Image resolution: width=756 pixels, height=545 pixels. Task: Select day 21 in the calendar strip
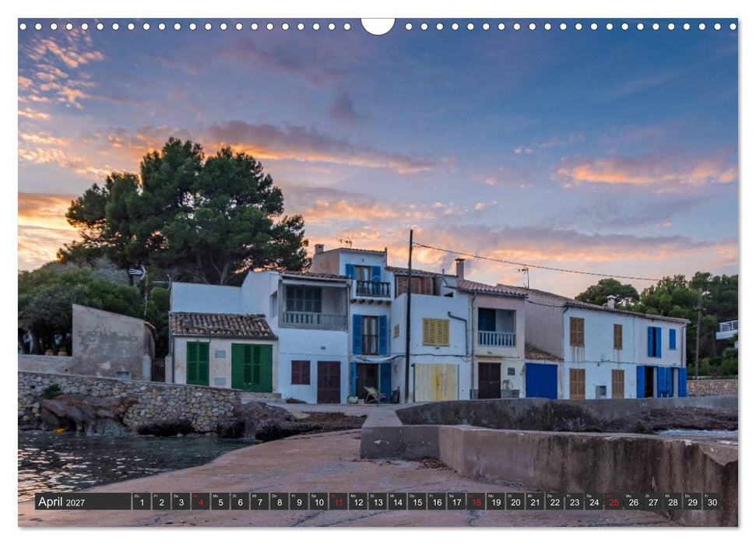pos(535,501)
